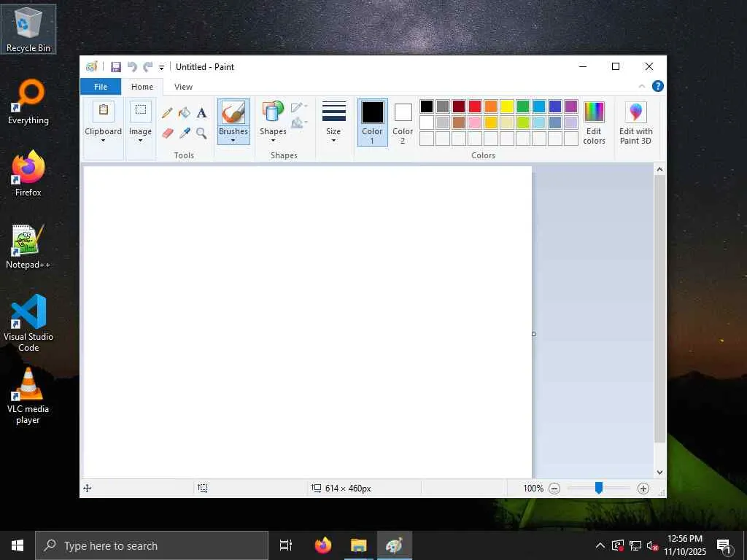Expand the Size dropdown arrow
This screenshot has height=560, width=747.
pyautogui.click(x=333, y=141)
